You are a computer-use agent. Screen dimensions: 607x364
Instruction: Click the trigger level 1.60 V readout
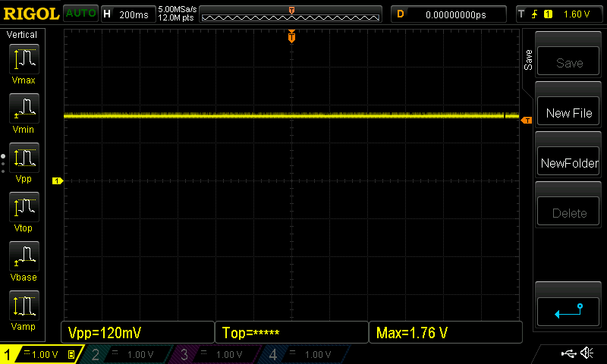[x=577, y=14]
